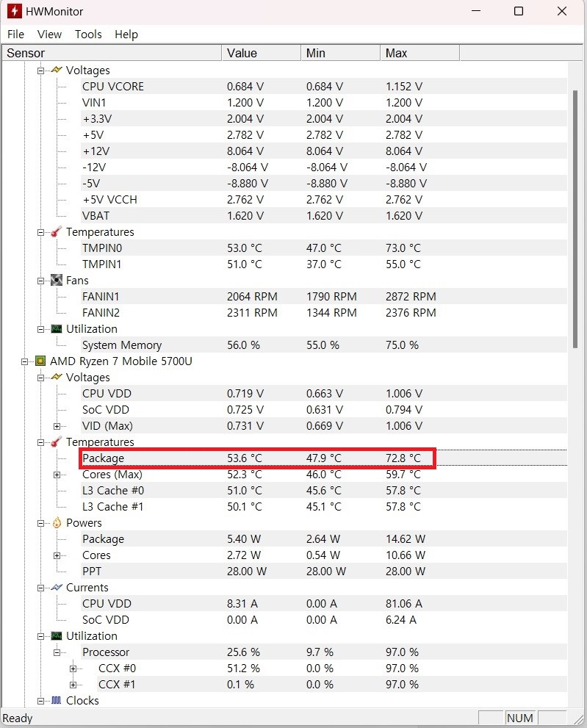The image size is (587, 728).
Task: Expand the Cores power entry
Action: 57,555
